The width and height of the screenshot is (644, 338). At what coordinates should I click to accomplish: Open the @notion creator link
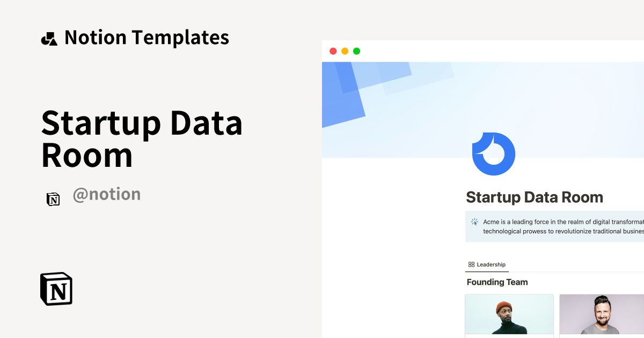click(107, 194)
